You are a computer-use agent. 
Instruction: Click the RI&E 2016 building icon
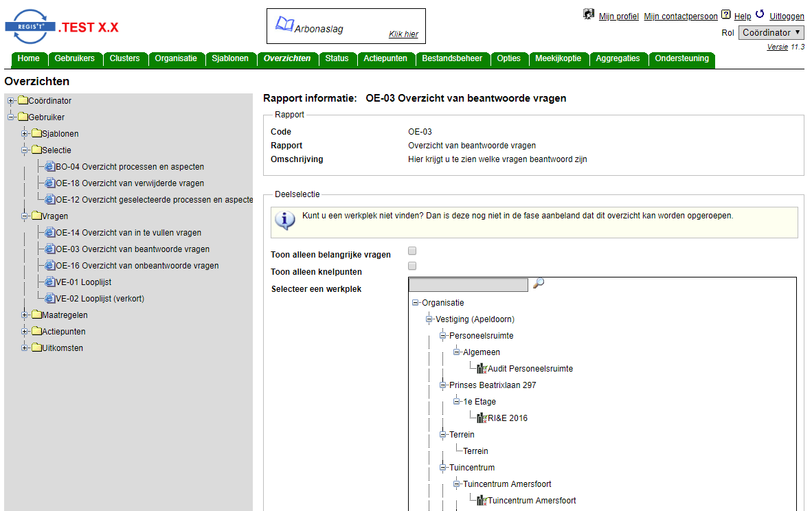pyautogui.click(x=482, y=418)
